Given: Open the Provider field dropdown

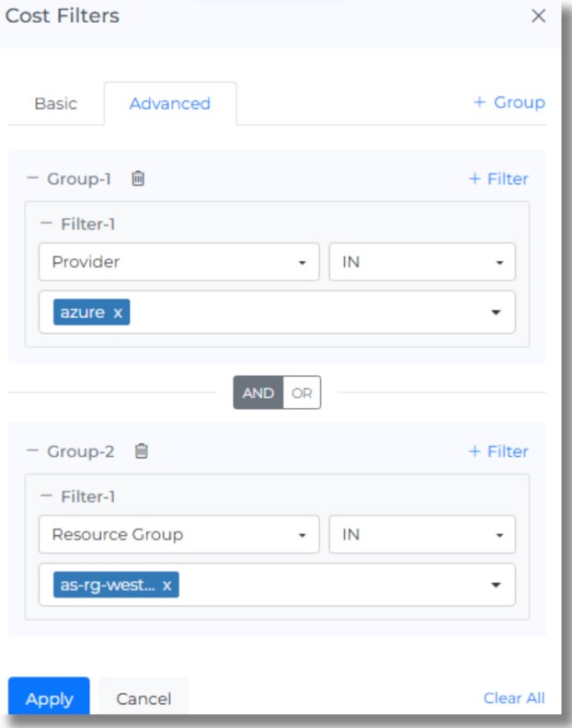Looking at the screenshot, I should tap(178, 262).
